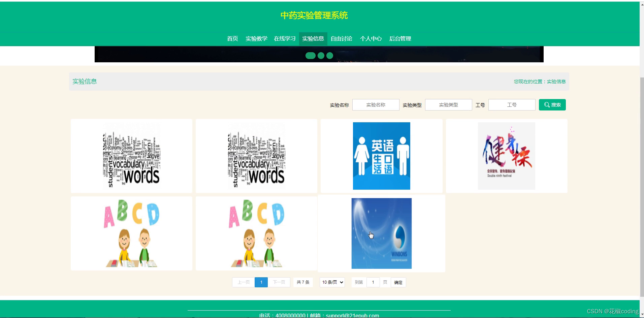The height and width of the screenshot is (318, 644).
Task: Open the 后台管理 menu item
Action: (x=400, y=39)
